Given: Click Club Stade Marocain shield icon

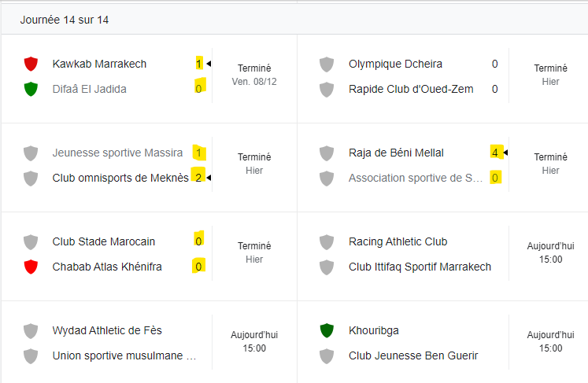Looking at the screenshot, I should pyautogui.click(x=31, y=241).
